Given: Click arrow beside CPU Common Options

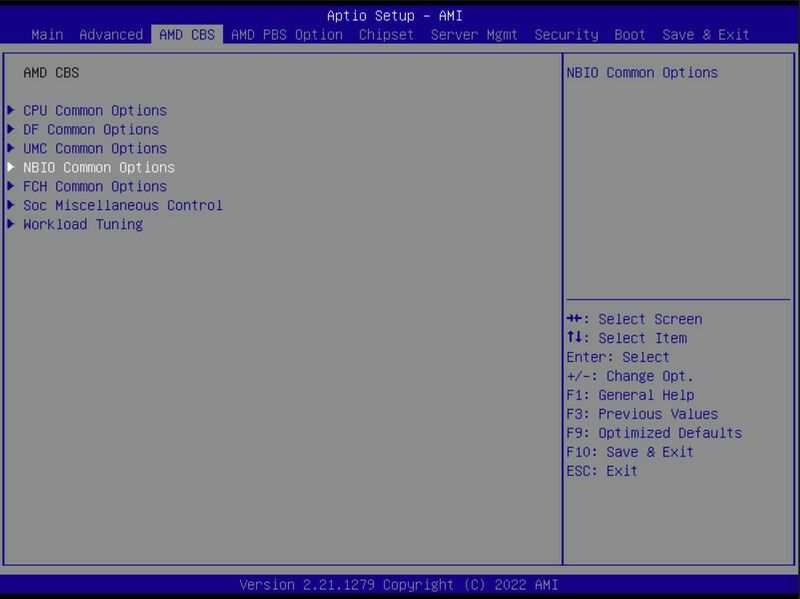Looking at the screenshot, I should coord(11,110).
